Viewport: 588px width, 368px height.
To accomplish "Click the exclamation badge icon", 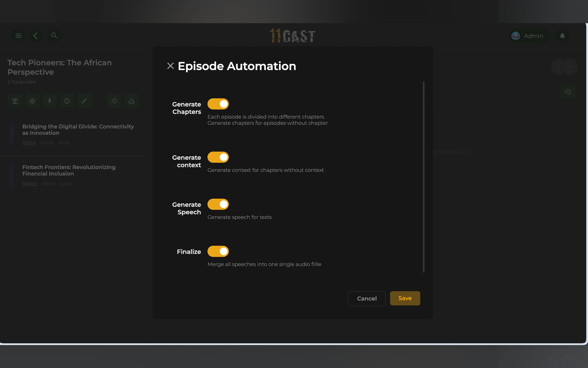I will pos(67,101).
